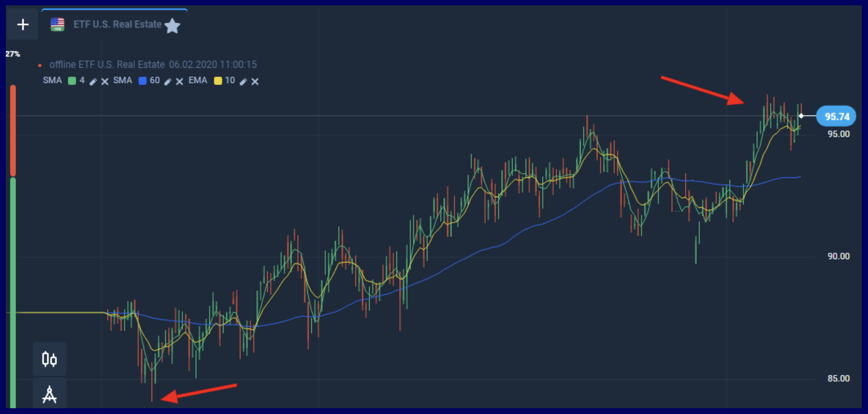Edit SMA 60 indicator with pencil icon

click(x=168, y=81)
